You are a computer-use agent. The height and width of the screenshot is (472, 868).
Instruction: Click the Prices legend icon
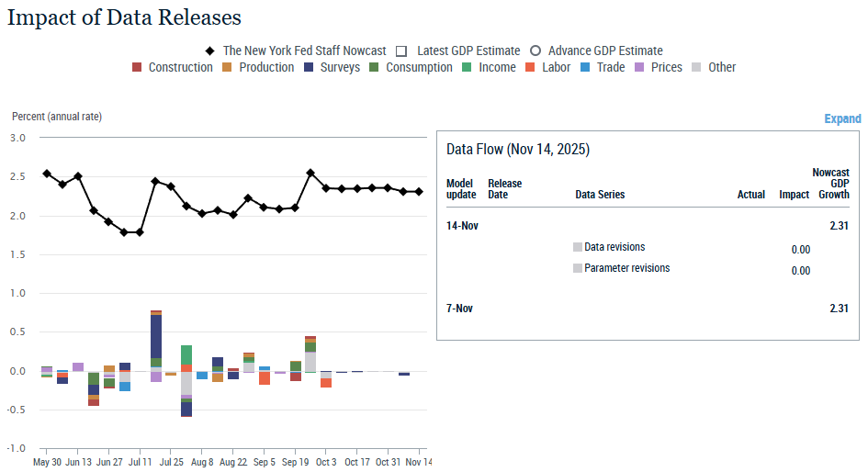[640, 67]
